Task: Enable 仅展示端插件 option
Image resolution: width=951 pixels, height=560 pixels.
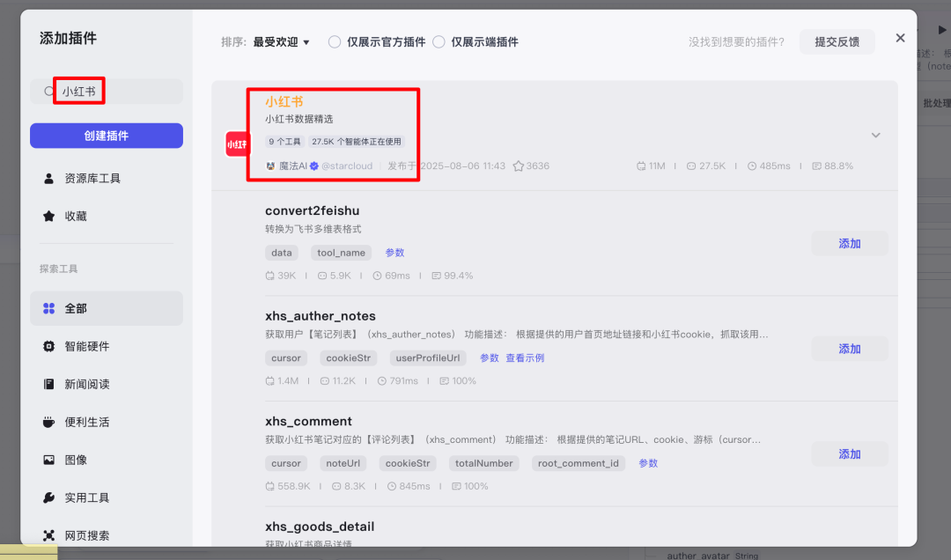Action: tap(439, 42)
